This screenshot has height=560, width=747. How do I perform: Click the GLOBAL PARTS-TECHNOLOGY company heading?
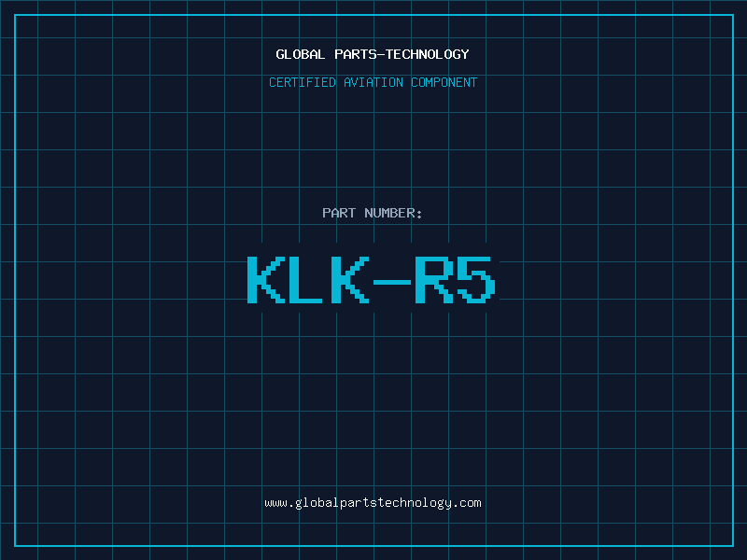pos(373,54)
